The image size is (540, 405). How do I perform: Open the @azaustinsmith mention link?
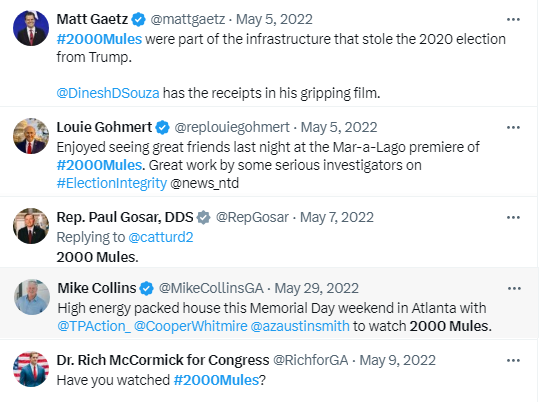(x=300, y=326)
